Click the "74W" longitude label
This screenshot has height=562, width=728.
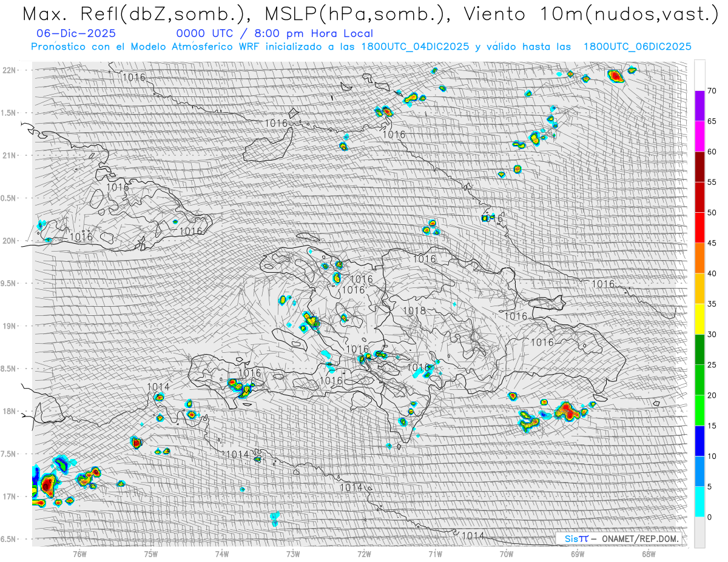[x=222, y=553]
